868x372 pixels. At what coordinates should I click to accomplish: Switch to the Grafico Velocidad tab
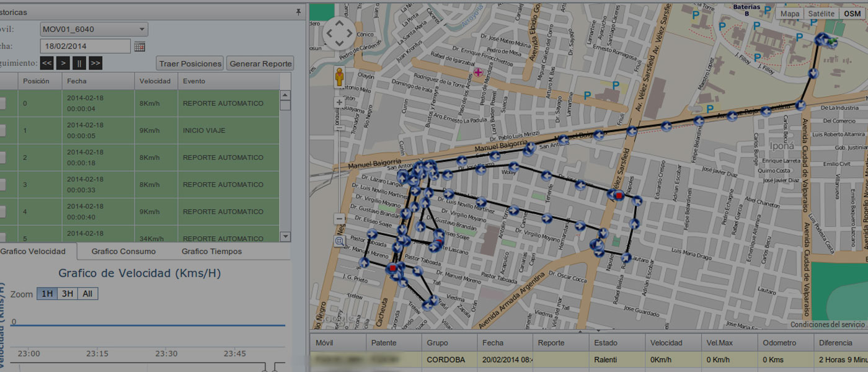point(37,251)
